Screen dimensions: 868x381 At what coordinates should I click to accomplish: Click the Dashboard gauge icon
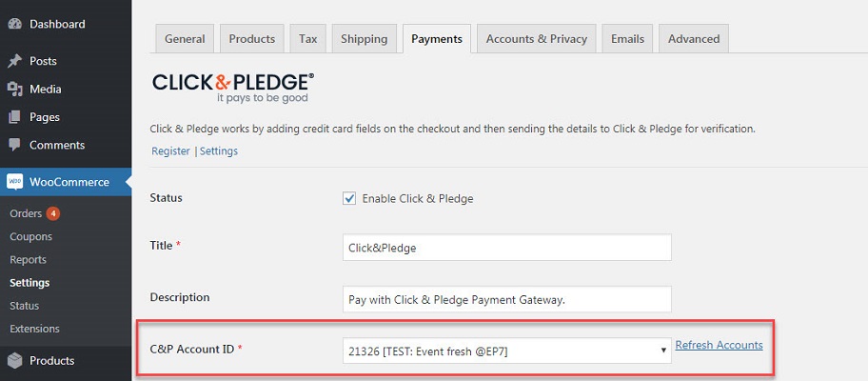(x=15, y=24)
